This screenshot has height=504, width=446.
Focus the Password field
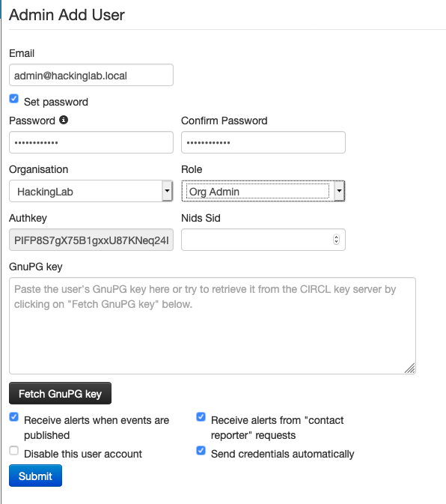[91, 142]
